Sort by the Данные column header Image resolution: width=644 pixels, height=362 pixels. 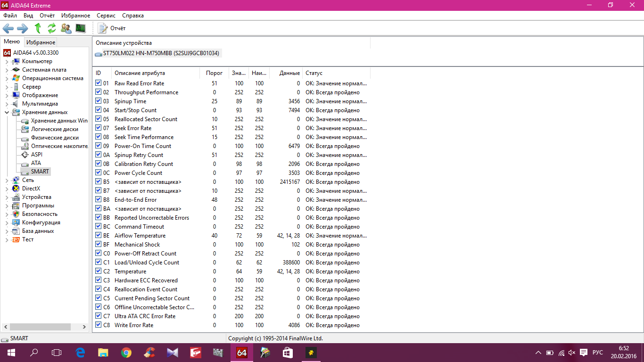pyautogui.click(x=286, y=73)
